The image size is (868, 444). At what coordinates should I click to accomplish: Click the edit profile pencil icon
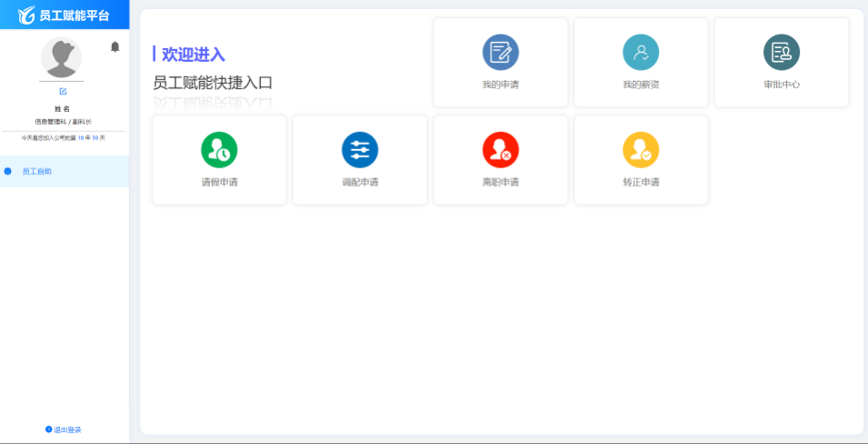63,91
